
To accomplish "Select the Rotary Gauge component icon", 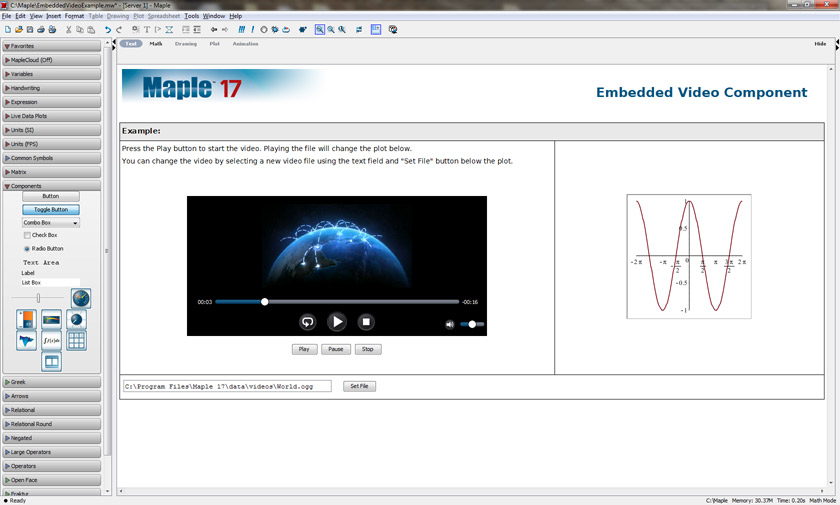I will coord(77,319).
